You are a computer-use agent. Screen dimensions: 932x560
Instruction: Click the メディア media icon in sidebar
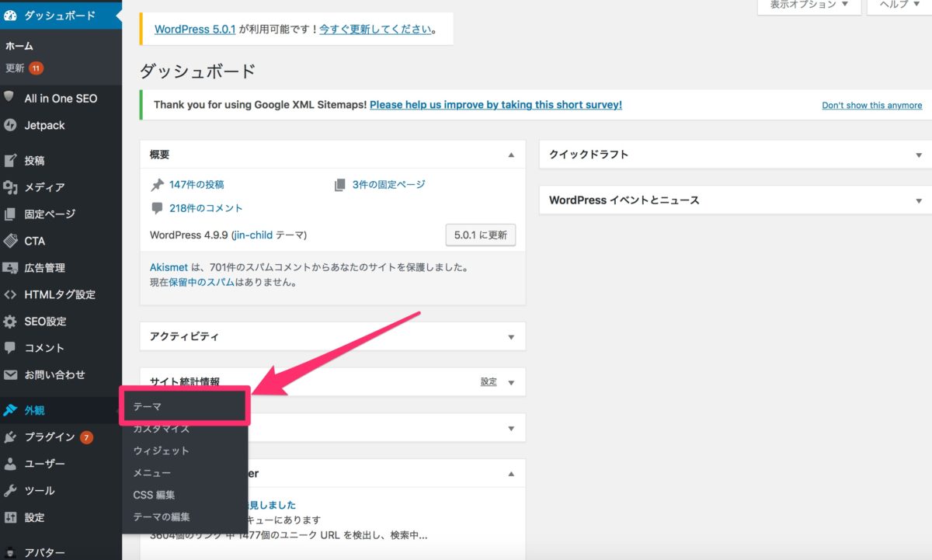tap(10, 187)
